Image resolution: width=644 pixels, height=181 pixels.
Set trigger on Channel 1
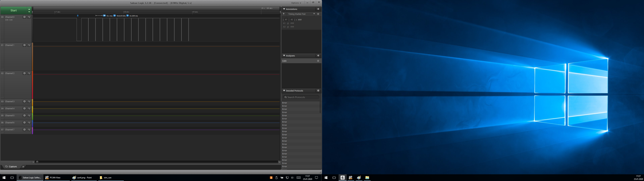pos(29,45)
